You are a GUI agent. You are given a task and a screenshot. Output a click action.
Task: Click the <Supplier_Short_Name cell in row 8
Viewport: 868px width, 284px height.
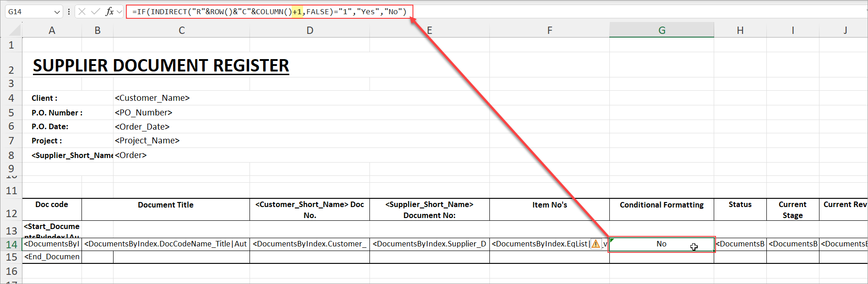click(x=72, y=155)
